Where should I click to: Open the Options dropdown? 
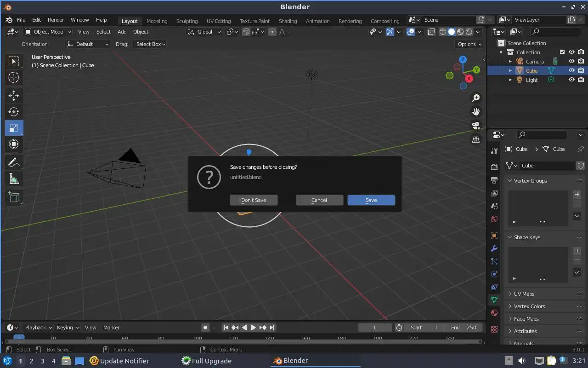469,44
